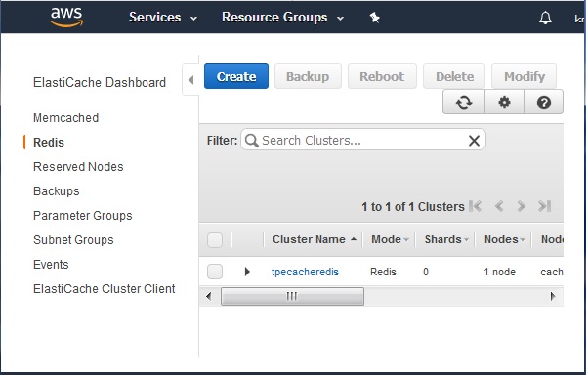This screenshot has width=588, height=379.
Task: Click the scrollbar right arrow
Action: click(x=553, y=297)
